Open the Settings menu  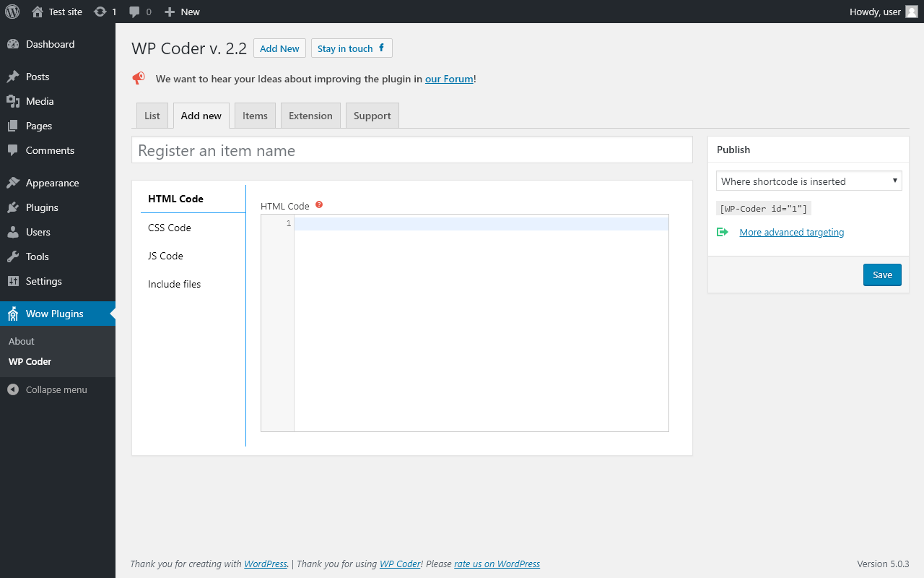pyautogui.click(x=58, y=281)
